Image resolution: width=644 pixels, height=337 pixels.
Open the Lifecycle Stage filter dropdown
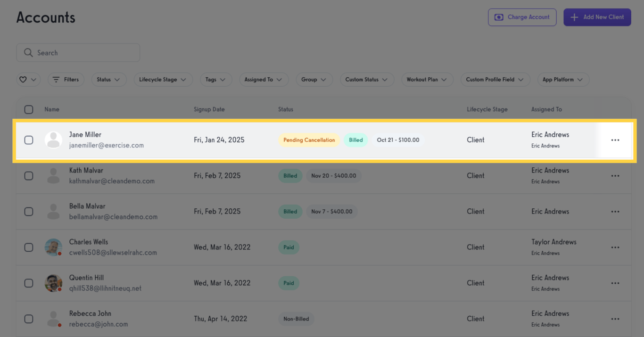pyautogui.click(x=163, y=80)
